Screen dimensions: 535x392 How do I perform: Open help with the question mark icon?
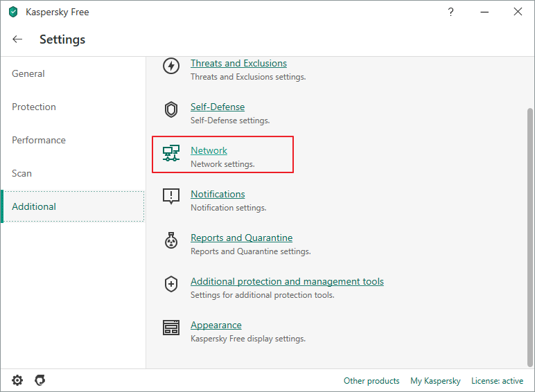tap(450, 12)
